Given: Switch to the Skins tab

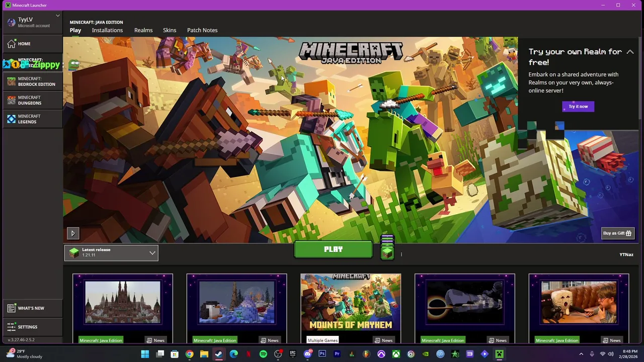Looking at the screenshot, I should (x=170, y=30).
